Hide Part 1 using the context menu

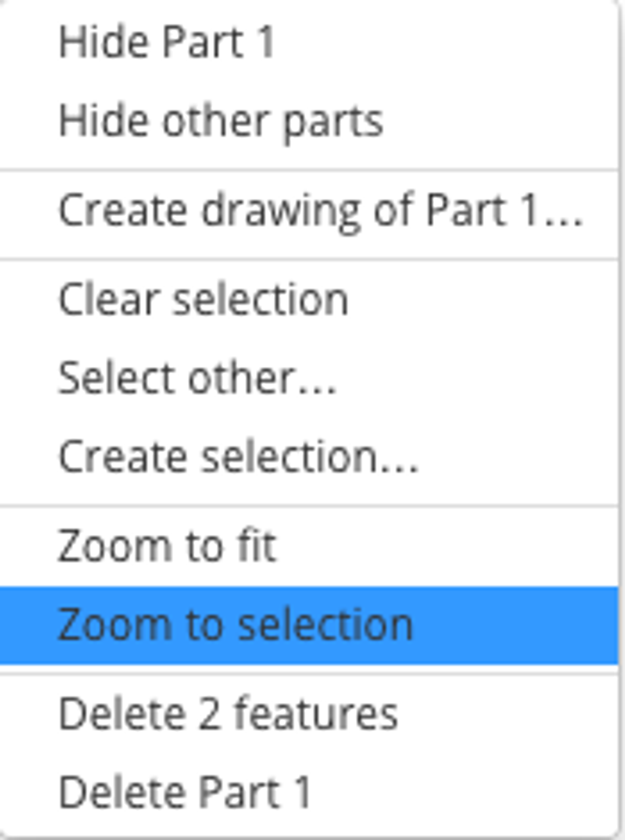166,42
